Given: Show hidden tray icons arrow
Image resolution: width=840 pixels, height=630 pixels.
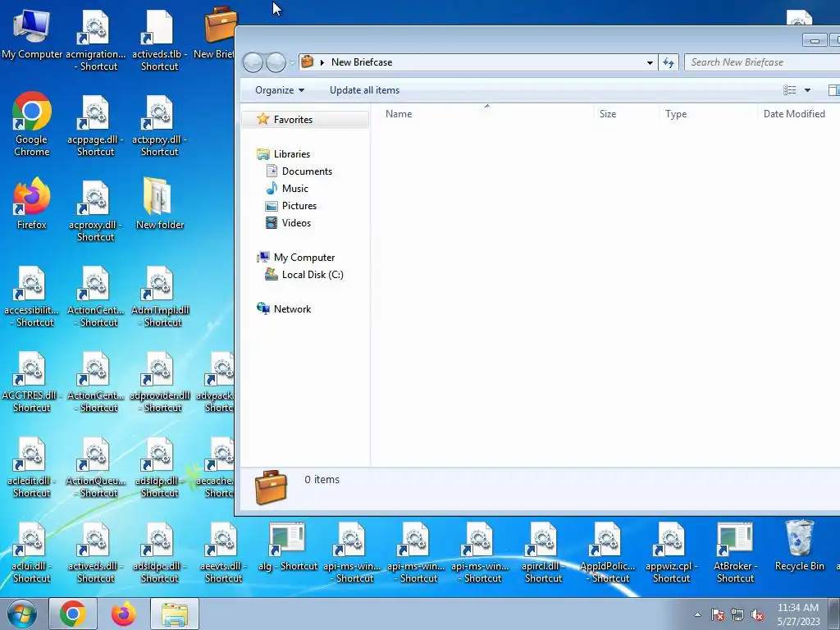Looking at the screenshot, I should pos(697,614).
